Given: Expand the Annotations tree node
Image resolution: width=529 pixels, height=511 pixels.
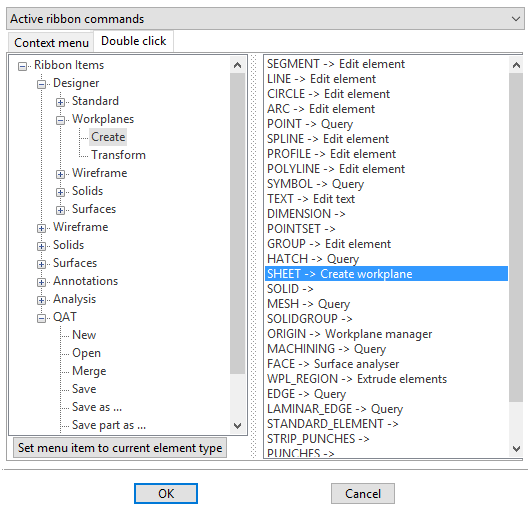Looking at the screenshot, I should pyautogui.click(x=41, y=282).
